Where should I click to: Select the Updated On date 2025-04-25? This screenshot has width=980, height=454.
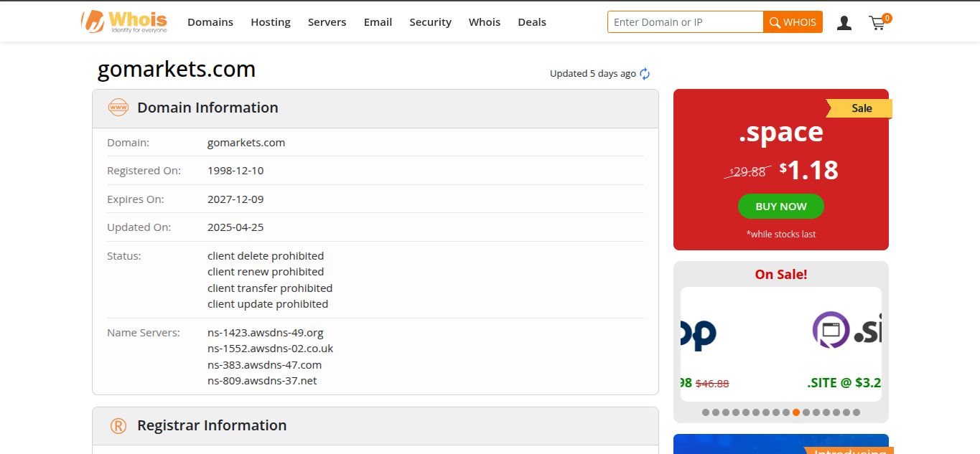[x=235, y=227]
